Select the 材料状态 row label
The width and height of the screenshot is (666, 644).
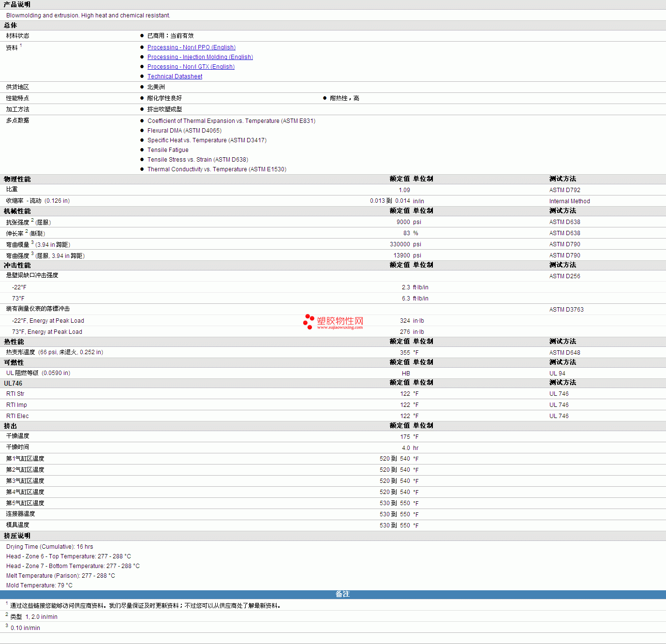[17, 36]
